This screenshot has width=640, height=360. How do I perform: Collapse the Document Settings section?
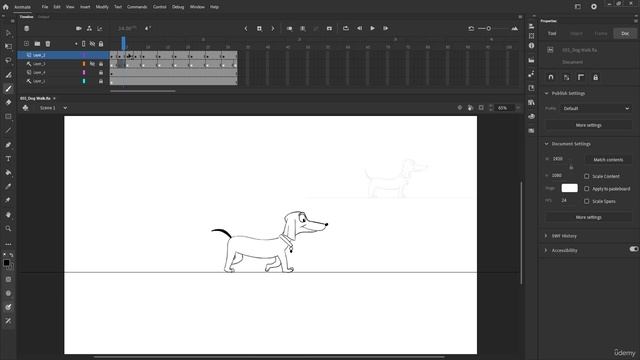coord(546,144)
